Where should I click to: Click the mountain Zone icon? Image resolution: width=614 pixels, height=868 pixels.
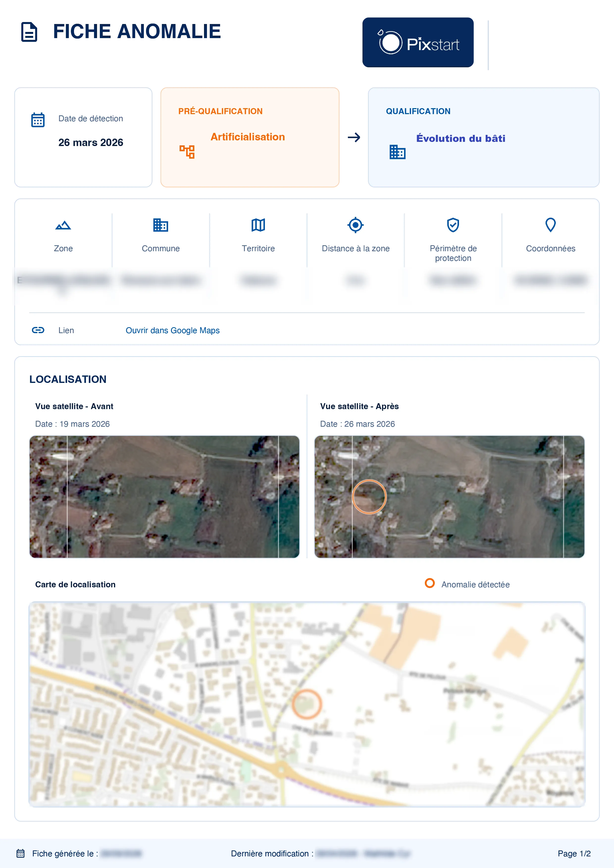point(63,225)
